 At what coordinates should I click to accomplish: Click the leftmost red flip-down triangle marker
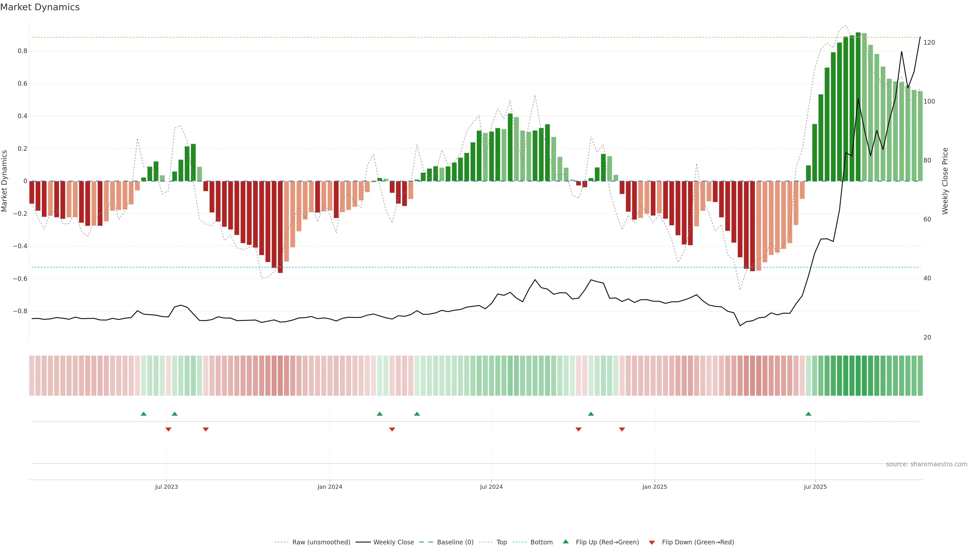(168, 429)
